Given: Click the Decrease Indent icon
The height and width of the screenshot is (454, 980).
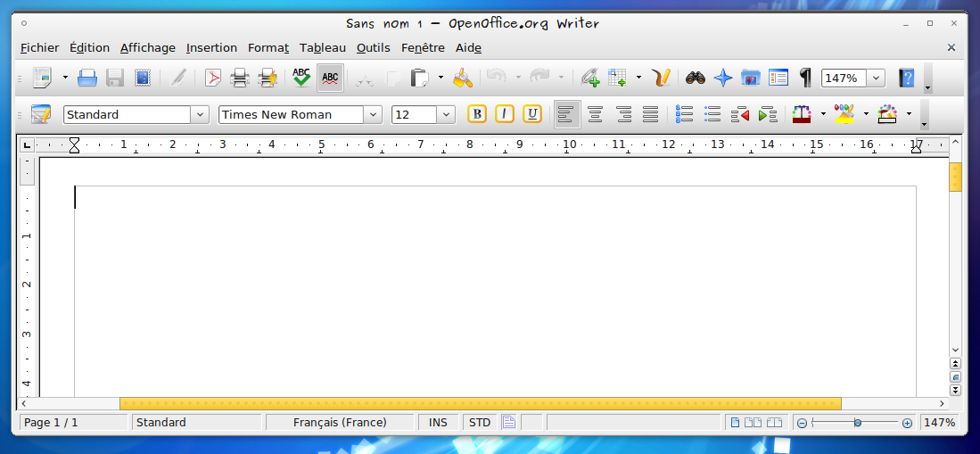Looking at the screenshot, I should (740, 114).
